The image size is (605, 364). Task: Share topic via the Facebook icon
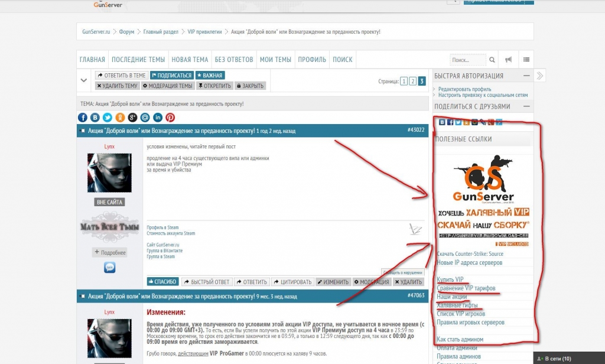point(83,118)
